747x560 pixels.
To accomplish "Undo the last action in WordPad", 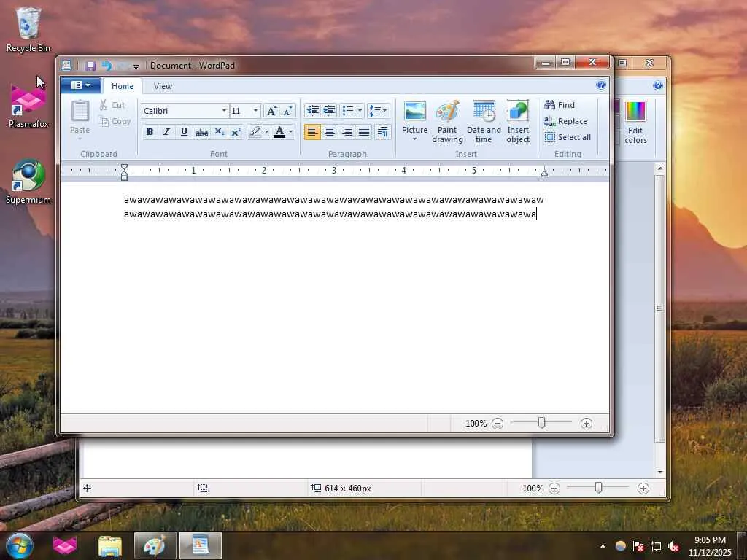I will (107, 66).
